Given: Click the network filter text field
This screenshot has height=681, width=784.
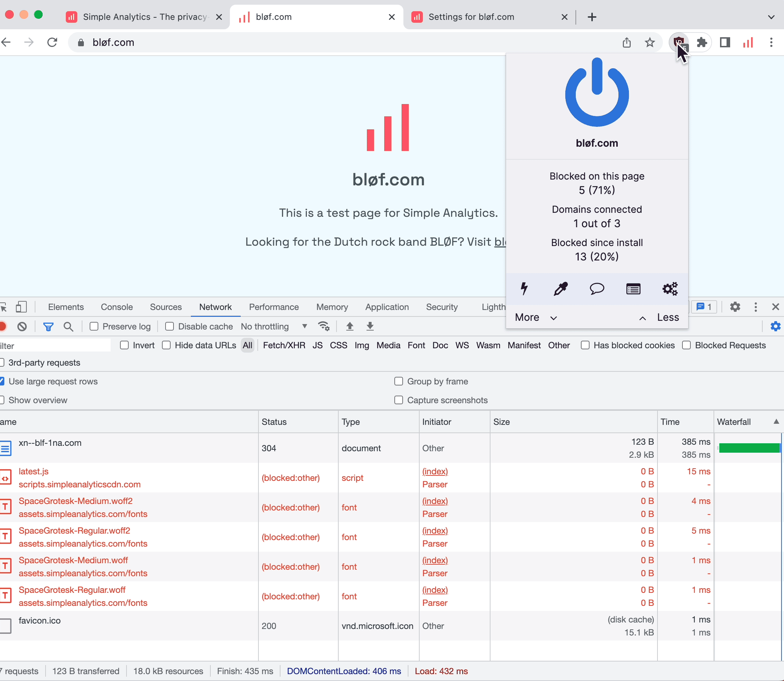Looking at the screenshot, I should coord(55,345).
